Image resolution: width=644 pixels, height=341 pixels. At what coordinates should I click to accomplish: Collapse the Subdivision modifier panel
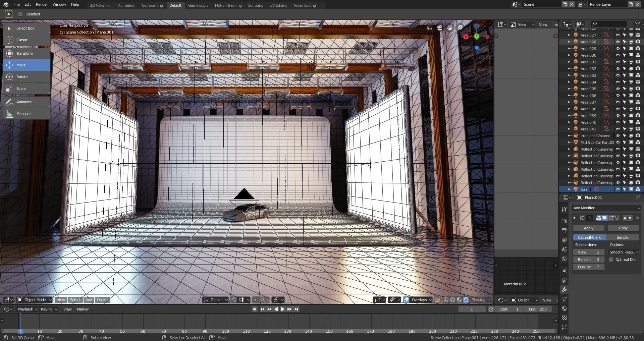coord(574,218)
